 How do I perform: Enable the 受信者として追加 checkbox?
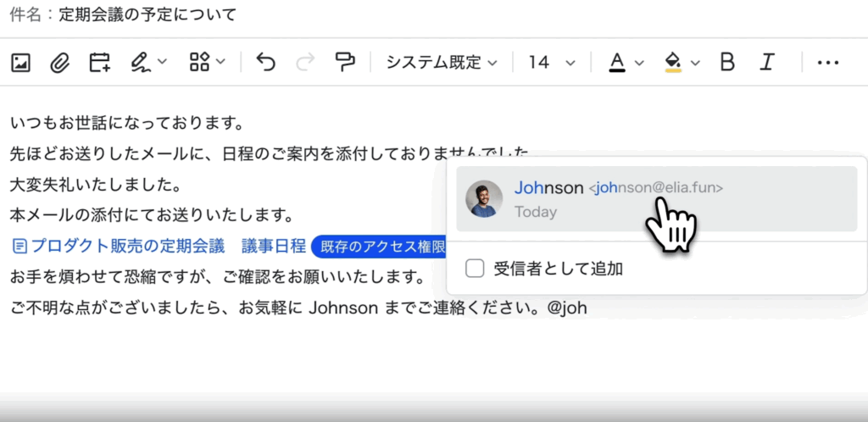(476, 269)
